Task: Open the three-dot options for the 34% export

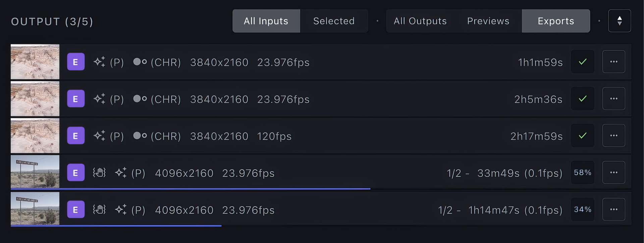Action: tap(613, 209)
